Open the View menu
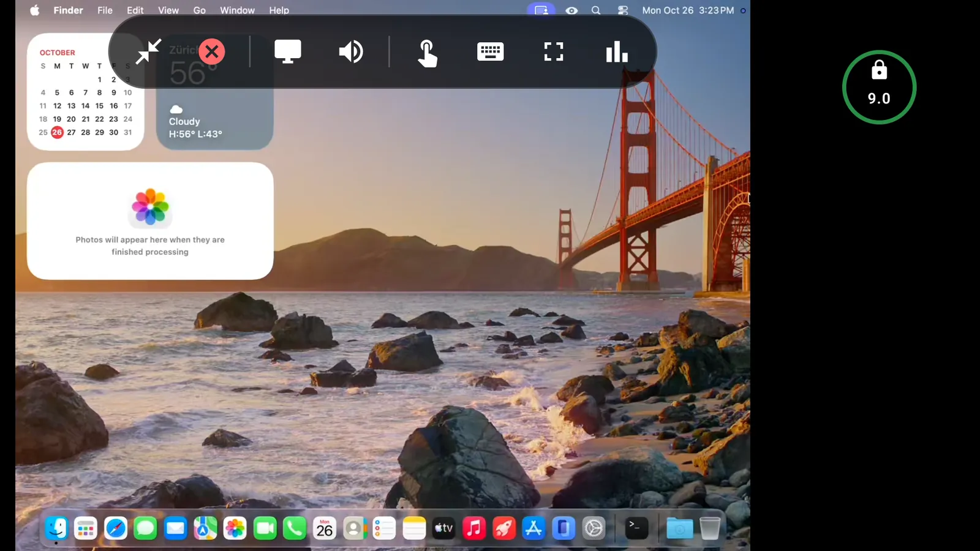The width and height of the screenshot is (980, 551). (168, 10)
